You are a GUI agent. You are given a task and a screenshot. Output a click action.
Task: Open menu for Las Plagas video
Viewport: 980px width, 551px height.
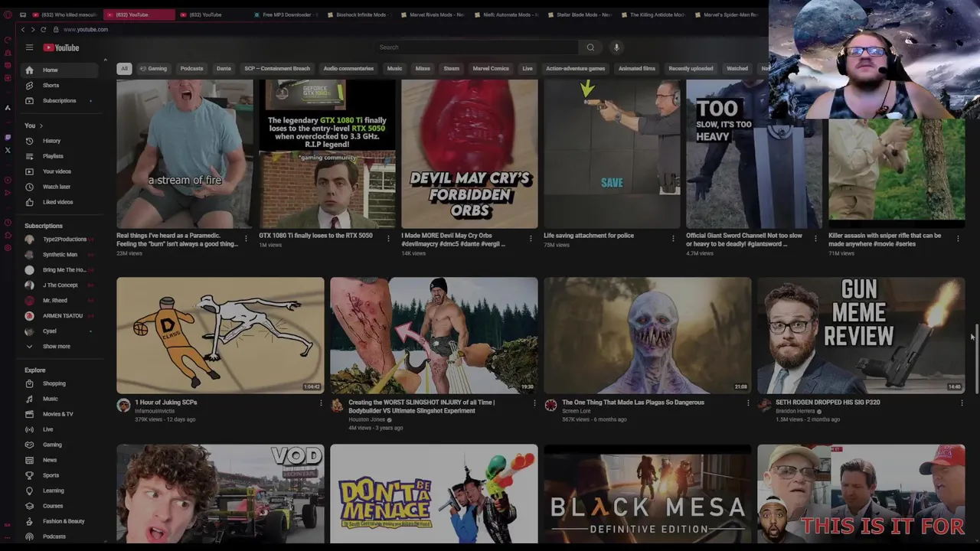(x=748, y=403)
